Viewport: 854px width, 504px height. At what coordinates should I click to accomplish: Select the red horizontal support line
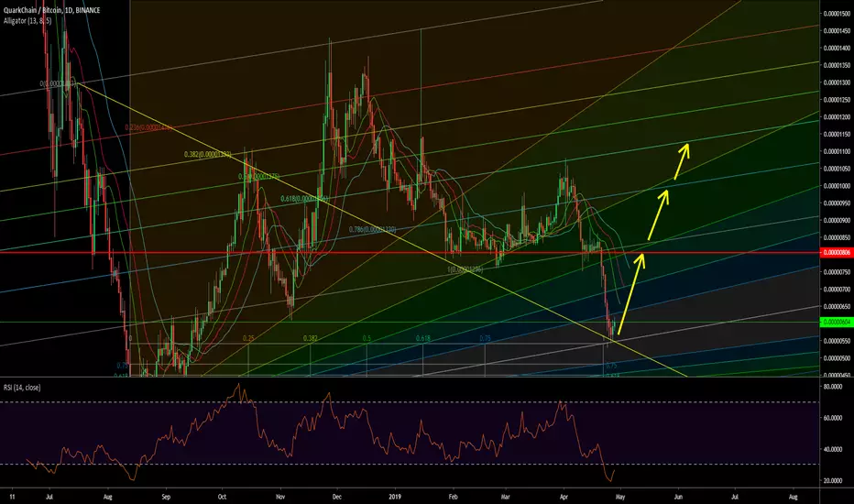click(410, 253)
